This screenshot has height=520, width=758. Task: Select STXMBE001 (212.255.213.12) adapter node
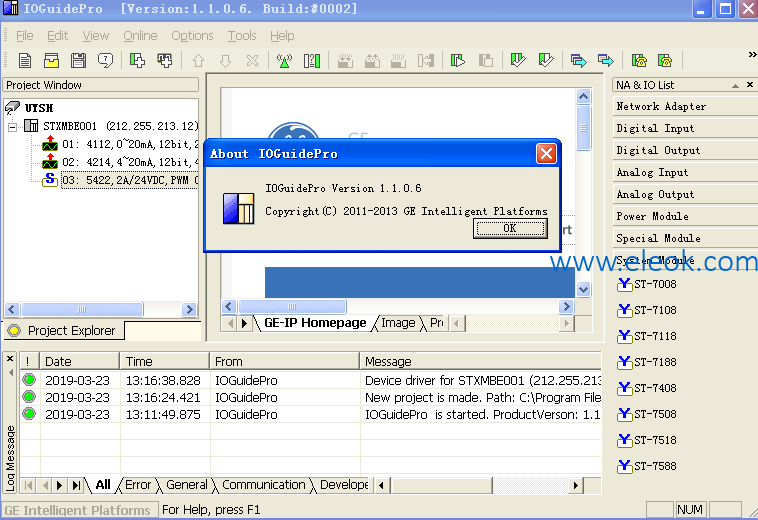pyautogui.click(x=120, y=126)
